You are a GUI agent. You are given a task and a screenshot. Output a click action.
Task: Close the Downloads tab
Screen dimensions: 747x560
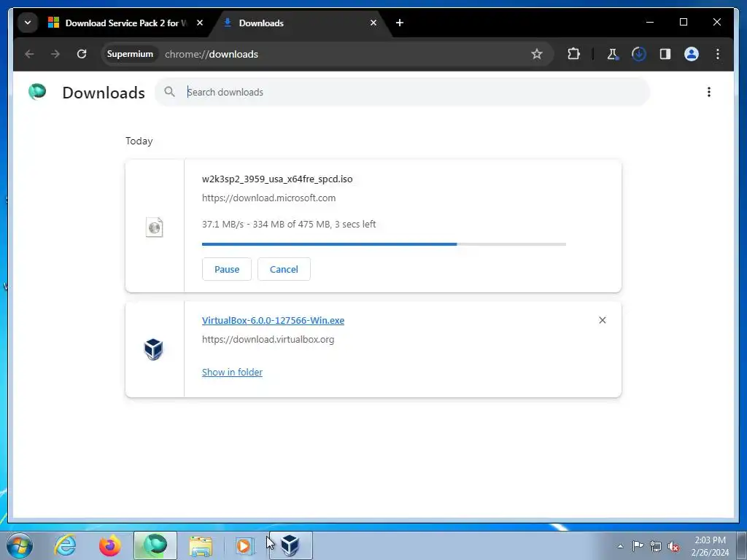(x=373, y=23)
